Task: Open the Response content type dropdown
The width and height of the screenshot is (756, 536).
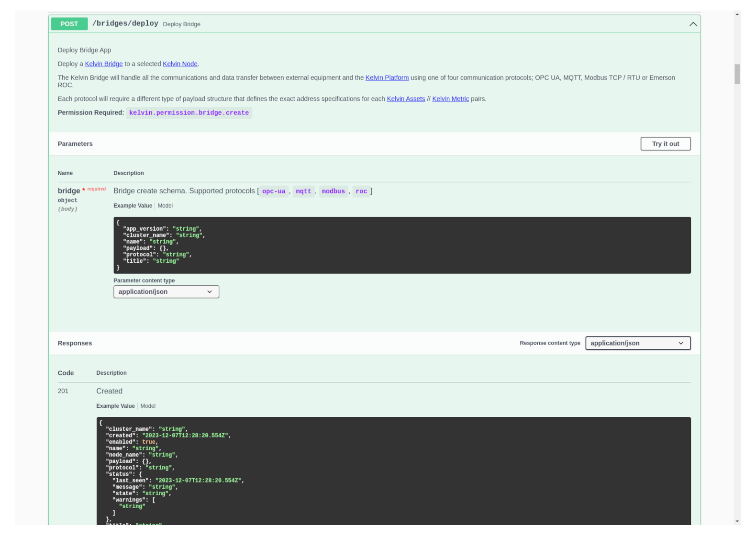Action: point(637,343)
